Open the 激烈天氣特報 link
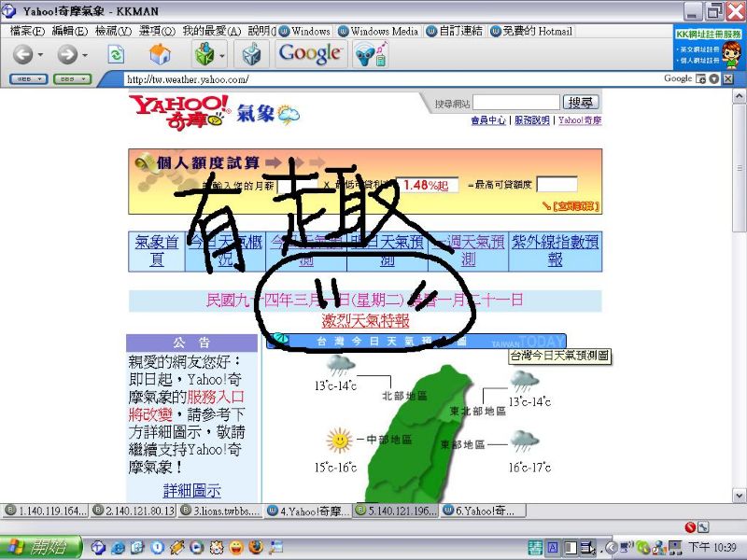This screenshot has height=560, width=747. 365,321
